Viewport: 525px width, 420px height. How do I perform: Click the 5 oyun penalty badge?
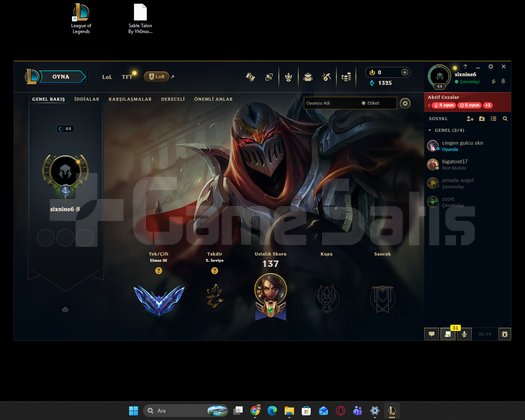(469, 106)
